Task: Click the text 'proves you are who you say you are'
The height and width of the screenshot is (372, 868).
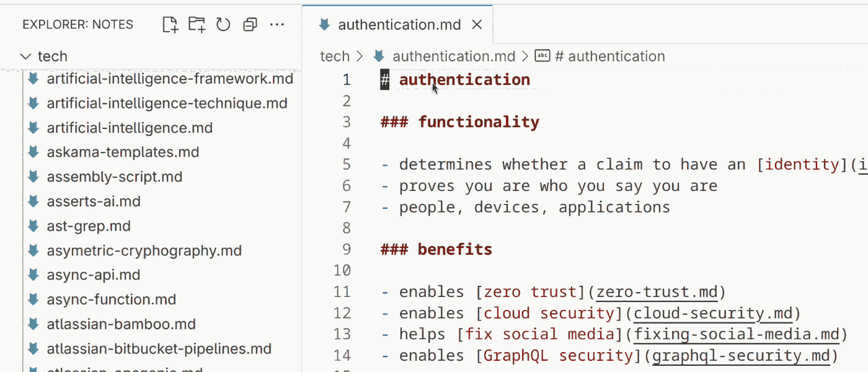Action: pyautogui.click(x=558, y=186)
